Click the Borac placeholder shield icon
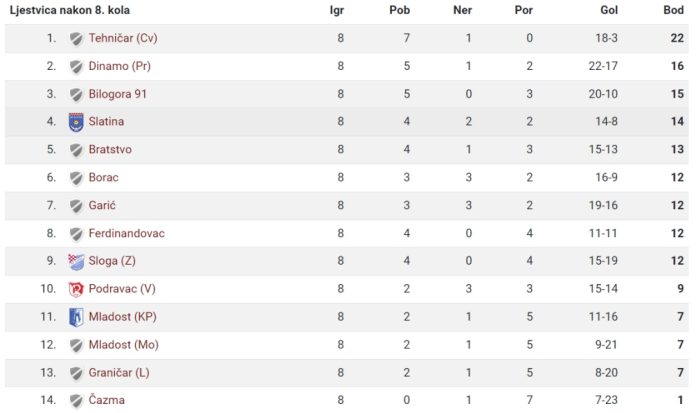 click(x=76, y=178)
